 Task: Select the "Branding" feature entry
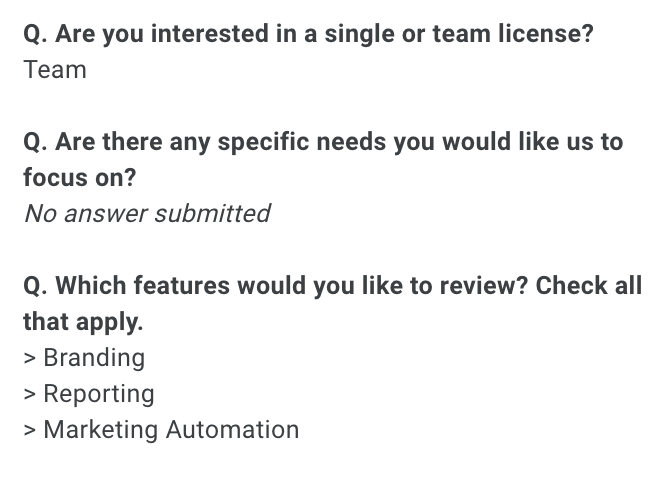94,358
